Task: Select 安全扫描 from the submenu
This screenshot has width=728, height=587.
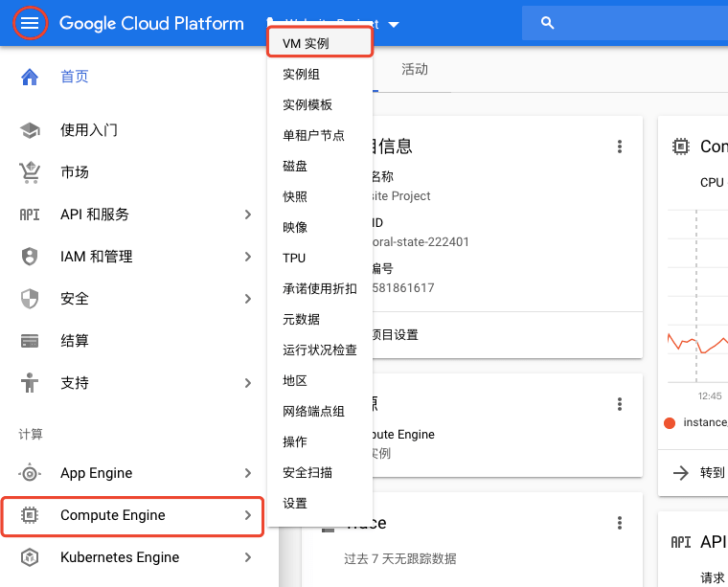Action: click(320, 472)
